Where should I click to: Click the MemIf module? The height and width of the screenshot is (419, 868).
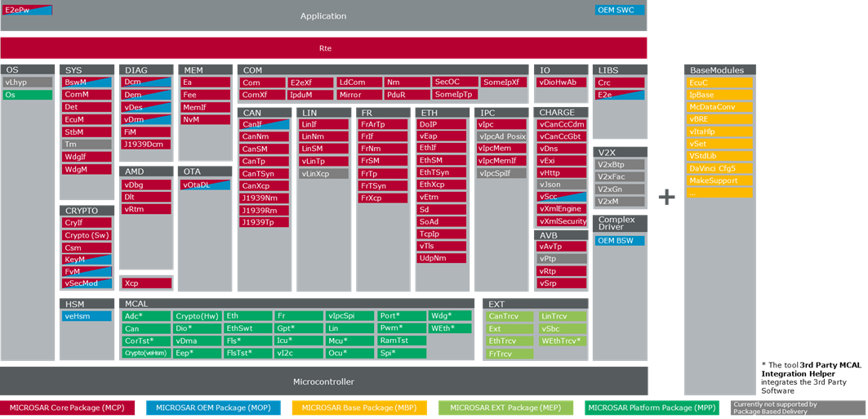[206, 107]
